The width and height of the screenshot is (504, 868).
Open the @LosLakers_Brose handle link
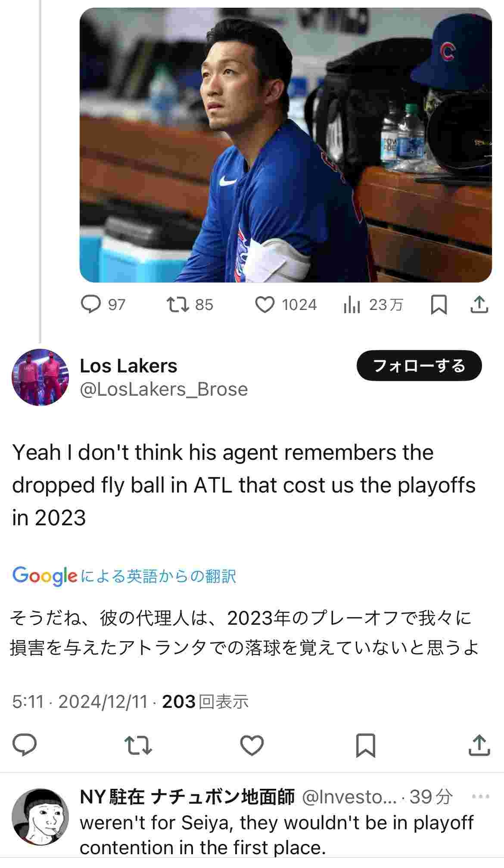tap(164, 389)
